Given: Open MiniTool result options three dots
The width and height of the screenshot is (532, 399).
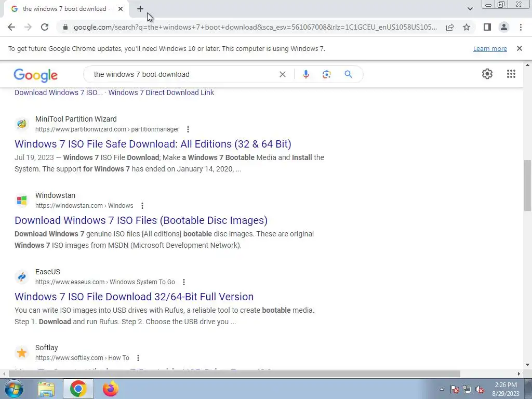Looking at the screenshot, I should (188, 129).
